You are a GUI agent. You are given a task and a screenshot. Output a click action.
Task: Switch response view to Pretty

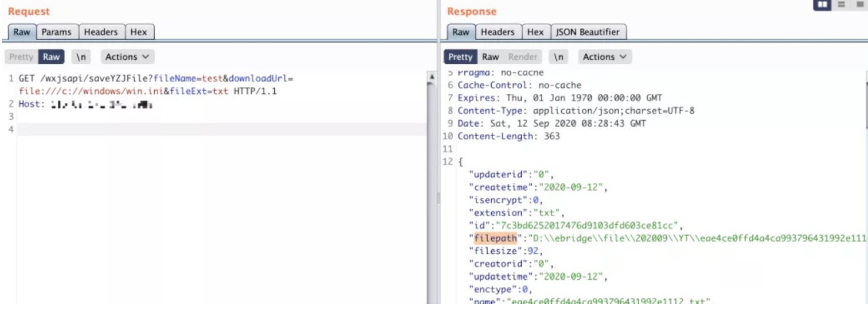(x=460, y=57)
